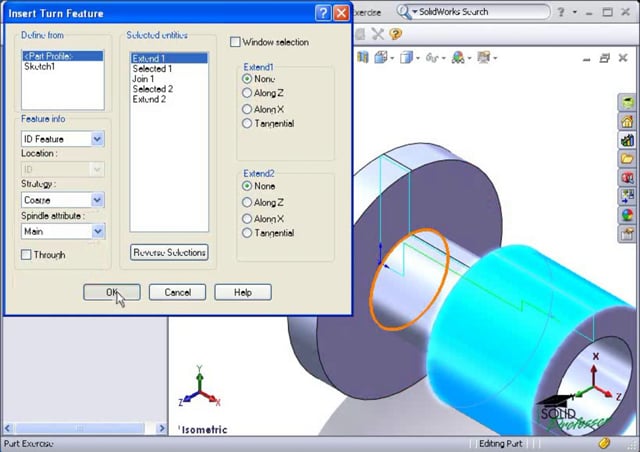This screenshot has height=452, width=640.
Task: Open the Custom Properties task pane tab
Action: coord(627,234)
